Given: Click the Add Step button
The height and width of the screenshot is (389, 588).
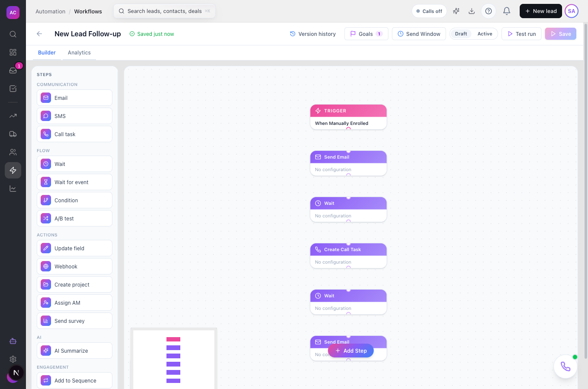Looking at the screenshot, I should click(351, 351).
